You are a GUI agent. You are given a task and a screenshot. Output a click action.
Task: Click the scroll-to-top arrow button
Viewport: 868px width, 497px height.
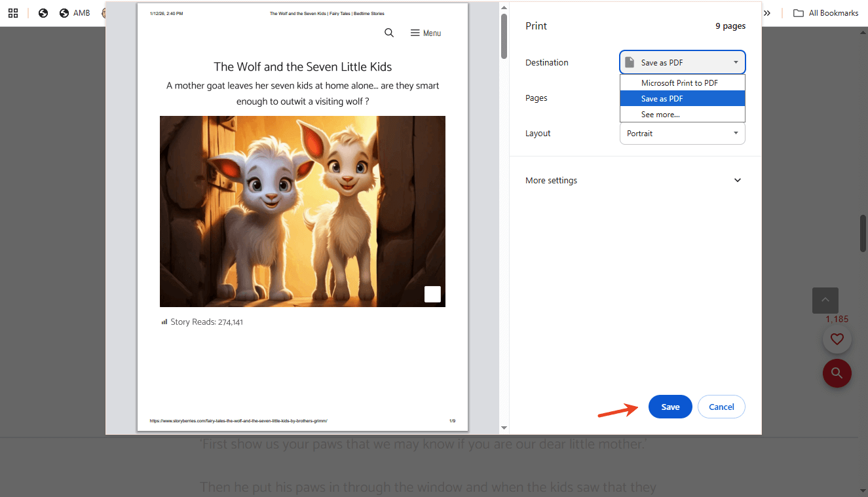point(825,300)
